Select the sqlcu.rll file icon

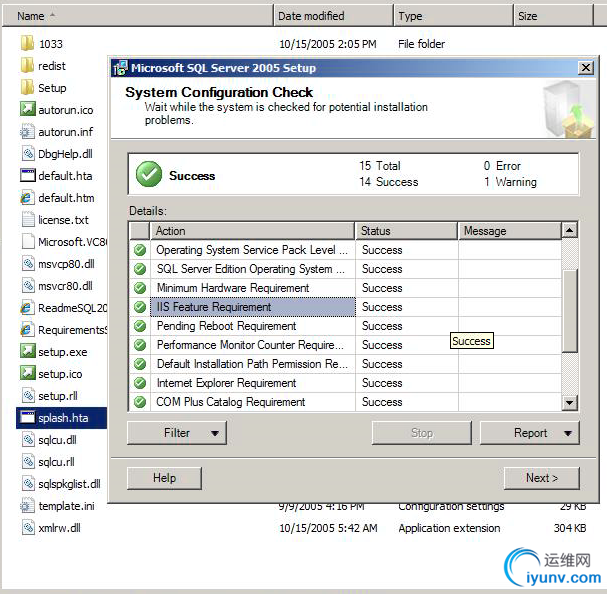[28, 462]
